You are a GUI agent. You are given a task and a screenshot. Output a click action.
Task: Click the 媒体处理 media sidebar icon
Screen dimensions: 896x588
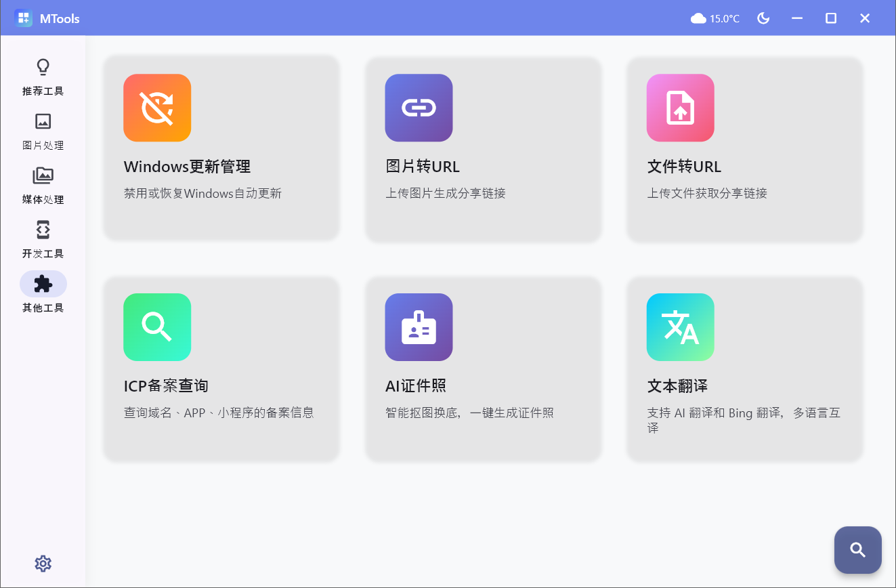tap(43, 175)
